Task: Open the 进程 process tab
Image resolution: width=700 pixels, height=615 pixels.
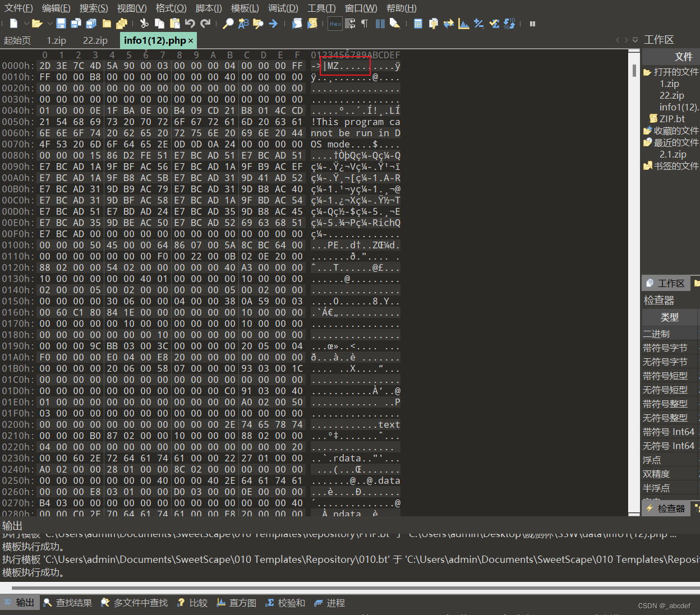Action: click(330, 603)
